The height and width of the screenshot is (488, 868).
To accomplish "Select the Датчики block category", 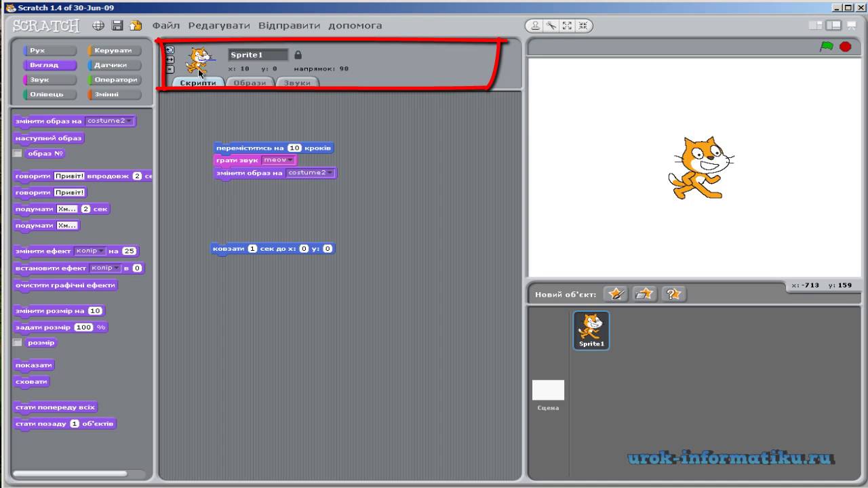I will pyautogui.click(x=114, y=66).
